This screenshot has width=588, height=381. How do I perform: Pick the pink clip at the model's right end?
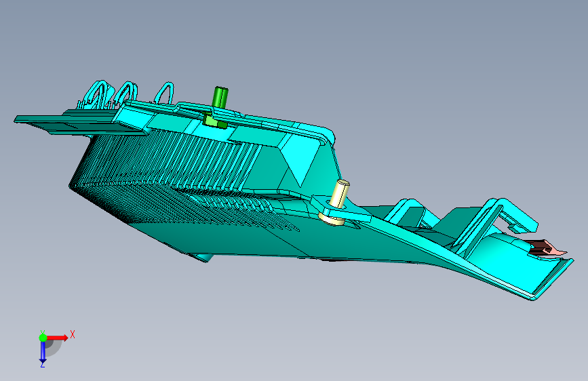point(547,248)
